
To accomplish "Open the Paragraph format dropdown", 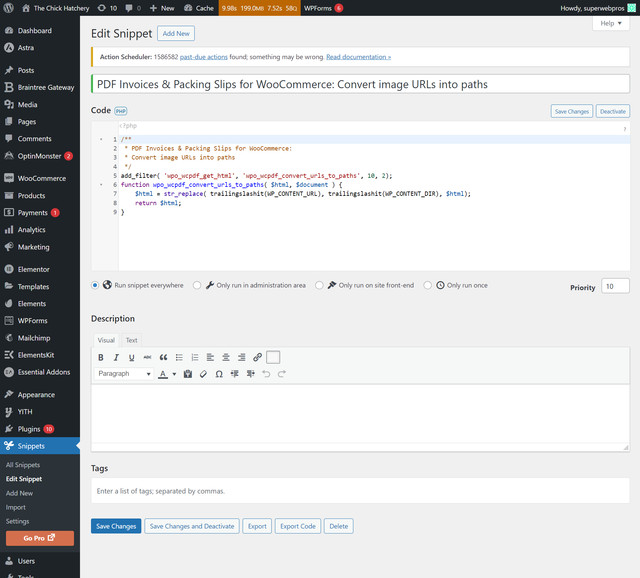I will [124, 374].
